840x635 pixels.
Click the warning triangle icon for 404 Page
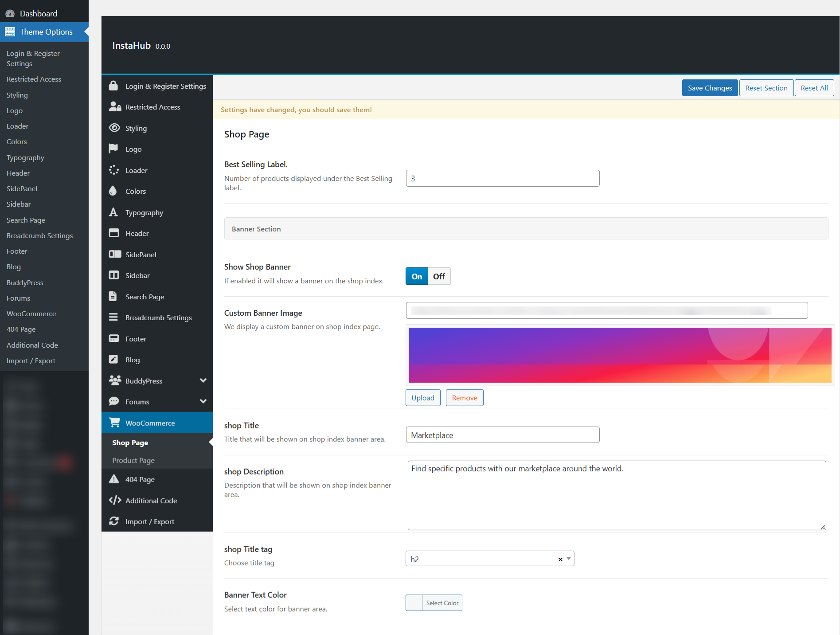[114, 479]
